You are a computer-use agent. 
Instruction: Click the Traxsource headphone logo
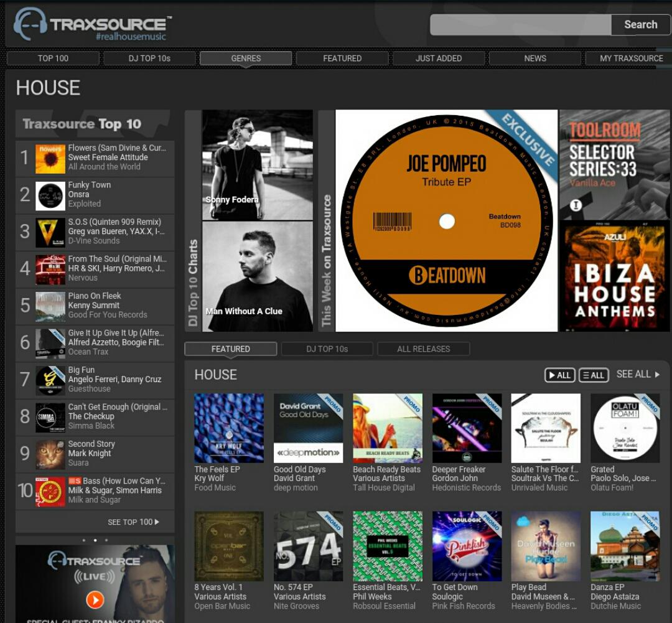click(92, 24)
